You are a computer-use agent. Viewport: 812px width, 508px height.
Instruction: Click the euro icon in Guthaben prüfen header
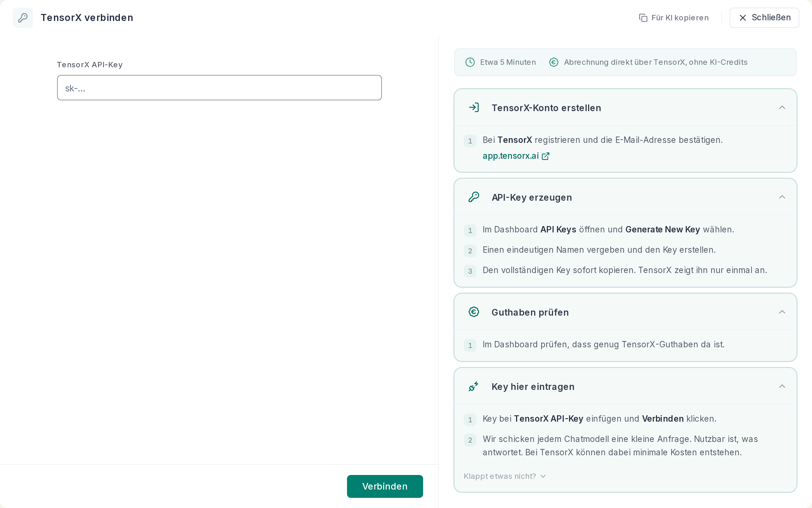pos(474,312)
